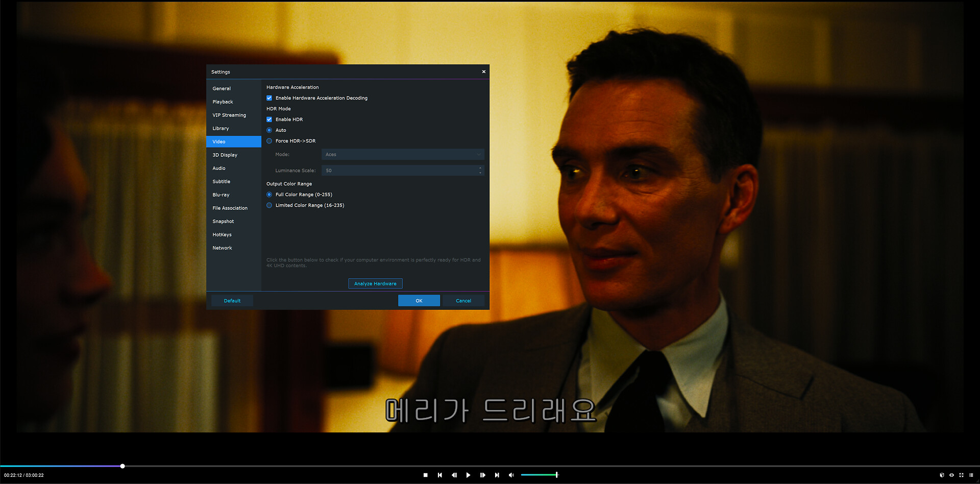Click the fast-forward step icon
This screenshot has width=980, height=484.
click(482, 475)
